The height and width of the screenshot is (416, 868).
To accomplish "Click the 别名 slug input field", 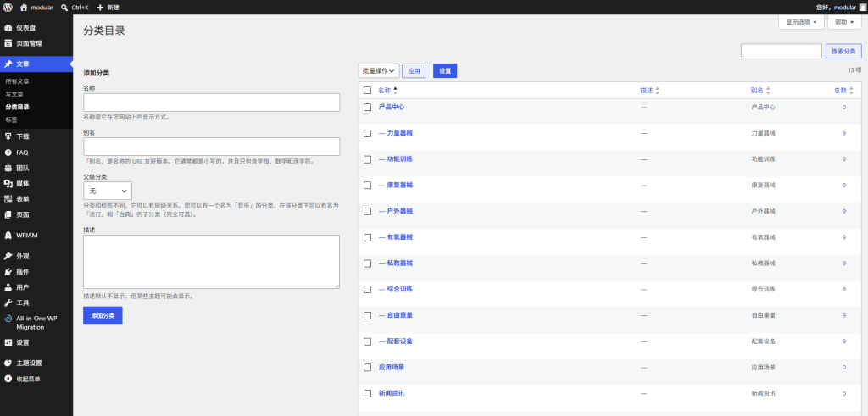I will [211, 147].
